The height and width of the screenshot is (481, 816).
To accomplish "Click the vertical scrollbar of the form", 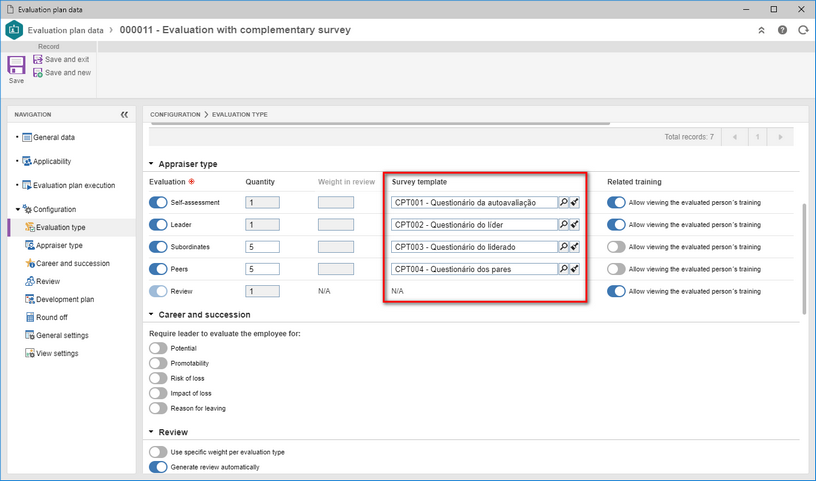I will coord(805,258).
